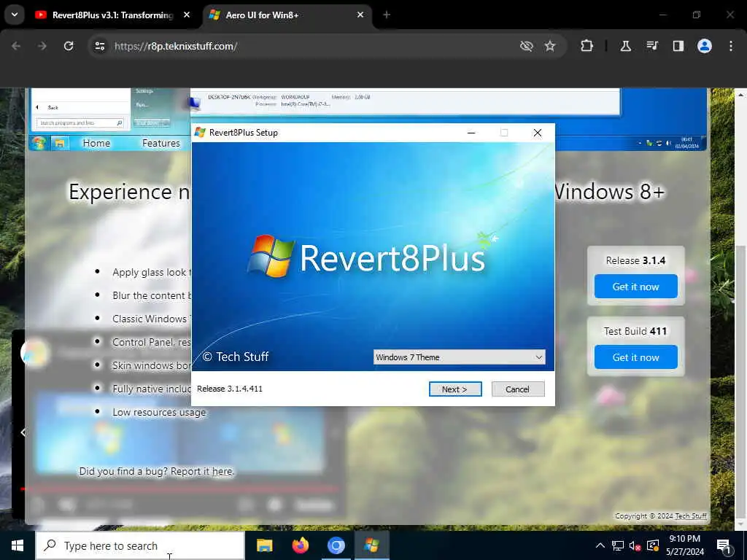Click the Search programs and files box
Viewport: 747px width, 560px height.
[x=80, y=122]
